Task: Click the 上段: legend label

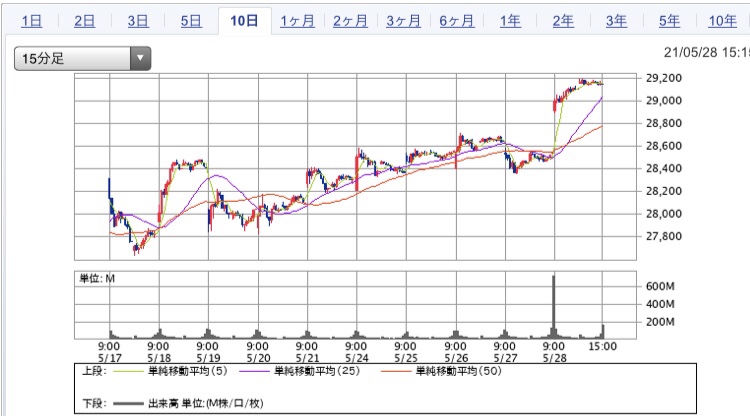Action: click(94, 372)
